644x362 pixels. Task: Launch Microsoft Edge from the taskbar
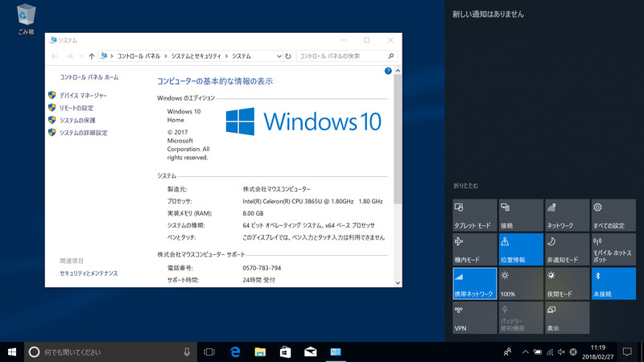point(235,352)
